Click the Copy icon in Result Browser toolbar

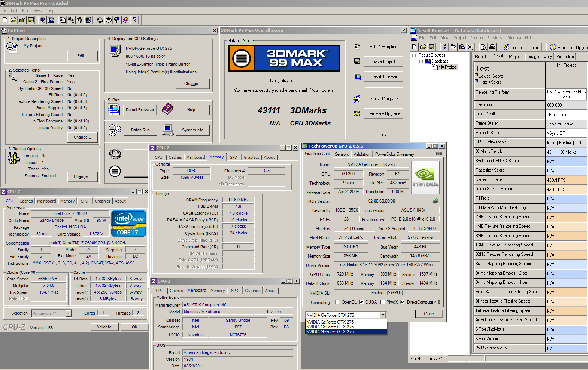pos(453,47)
